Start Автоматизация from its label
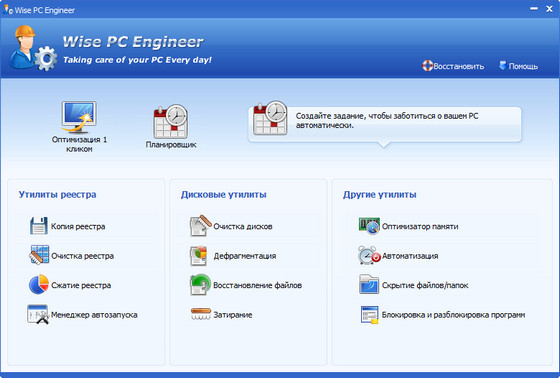This screenshot has width=560, height=378. click(x=410, y=256)
